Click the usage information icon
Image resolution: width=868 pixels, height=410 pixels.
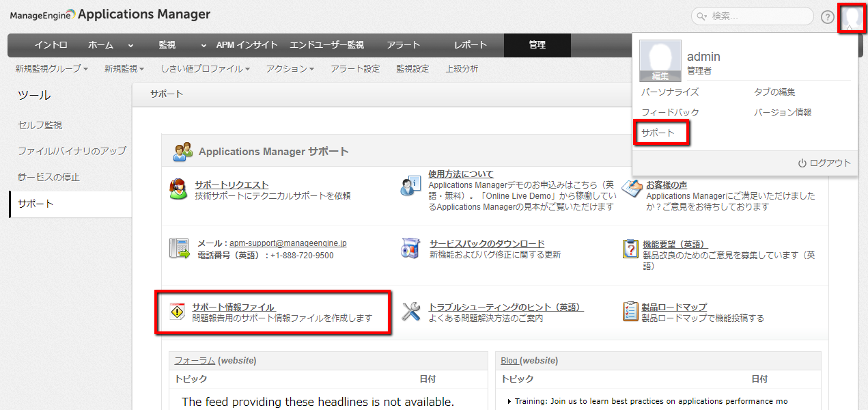(410, 185)
